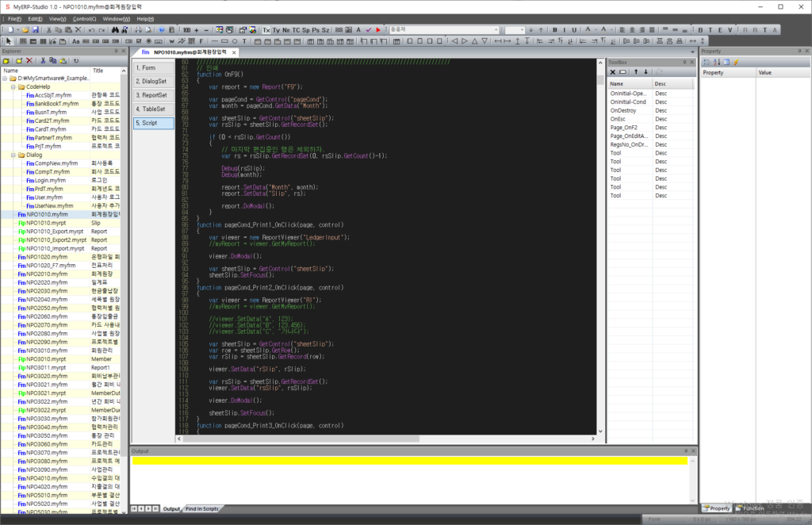
Task: Save the current form with floppy icon
Action: pyautogui.click(x=35, y=30)
